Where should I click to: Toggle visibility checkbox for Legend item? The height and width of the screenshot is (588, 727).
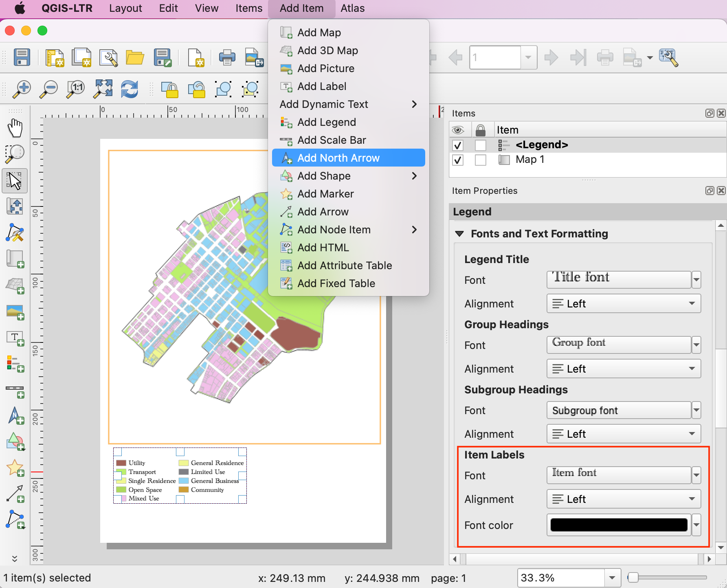coord(458,145)
